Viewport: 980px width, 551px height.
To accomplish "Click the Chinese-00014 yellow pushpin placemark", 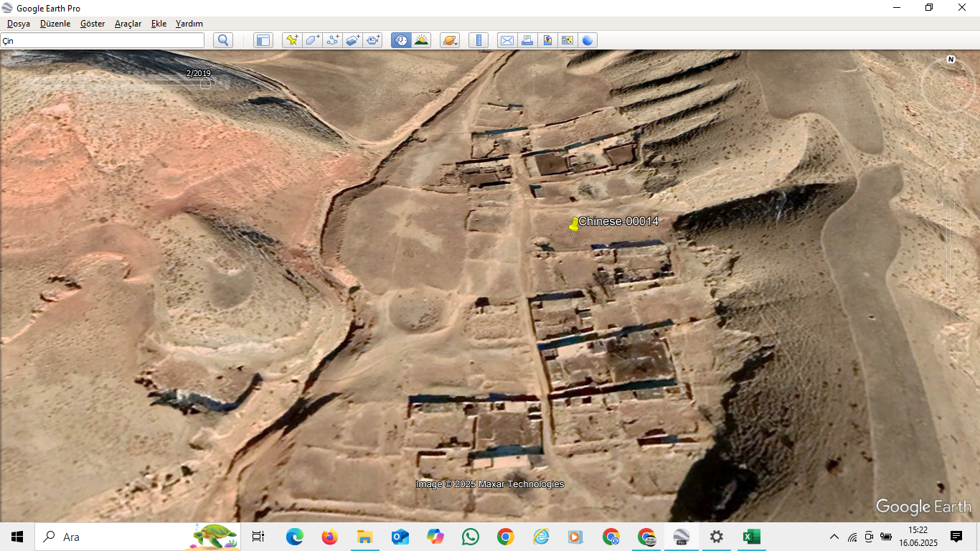I will (x=574, y=225).
